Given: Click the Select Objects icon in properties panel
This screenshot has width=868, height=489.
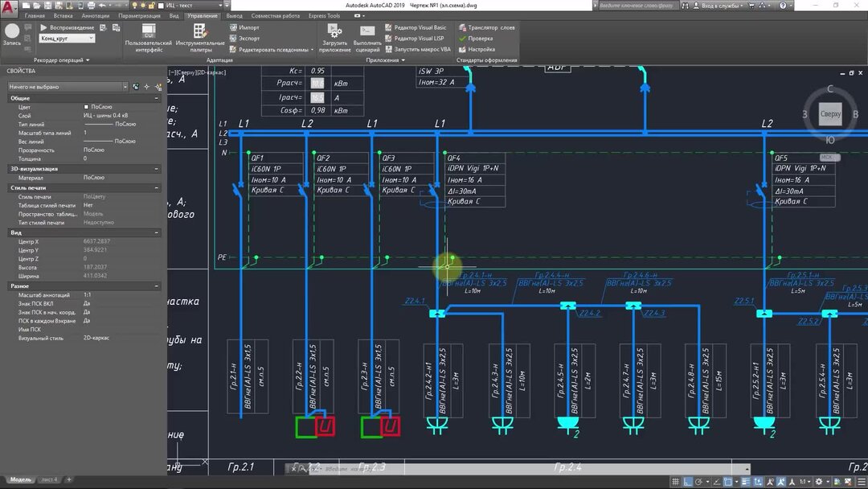Looking at the screenshot, I should point(147,87).
